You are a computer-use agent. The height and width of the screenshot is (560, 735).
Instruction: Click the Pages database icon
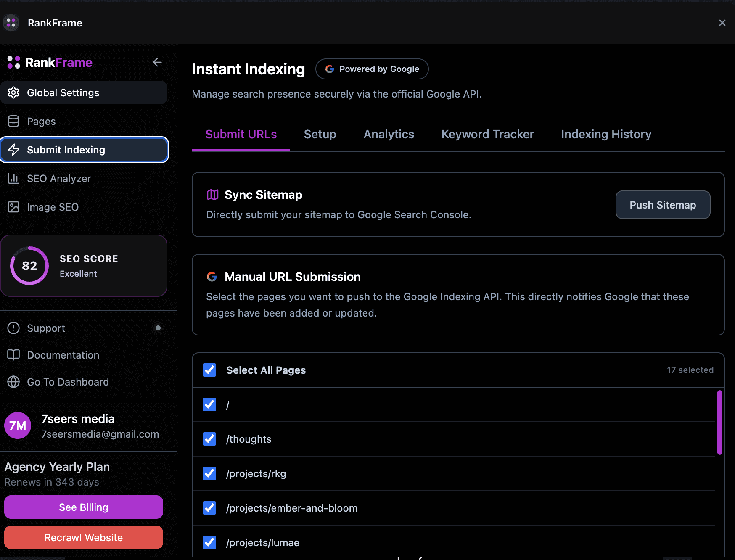(13, 121)
